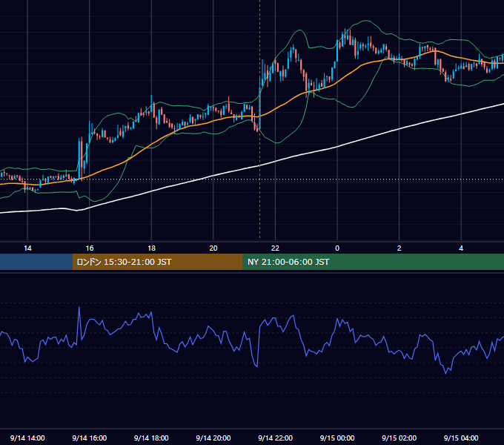Click the 9/14 14:00 time label
This screenshot has width=504, height=445.
point(27,438)
